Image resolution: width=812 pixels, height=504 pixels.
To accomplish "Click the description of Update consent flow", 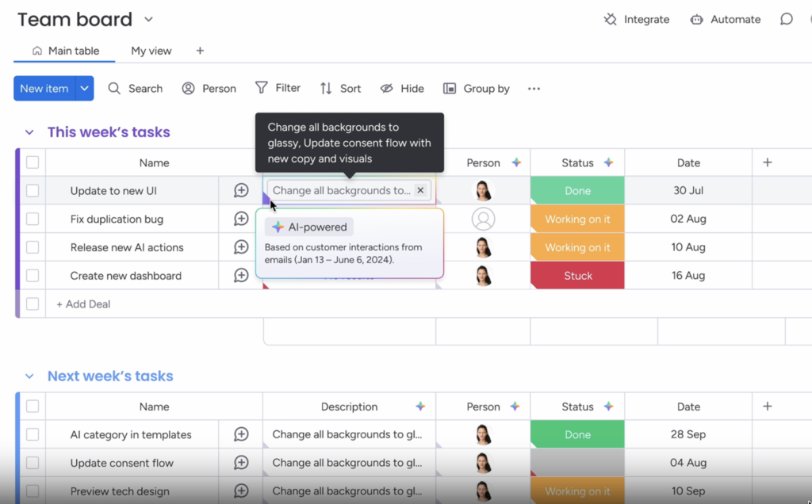I will point(347,463).
